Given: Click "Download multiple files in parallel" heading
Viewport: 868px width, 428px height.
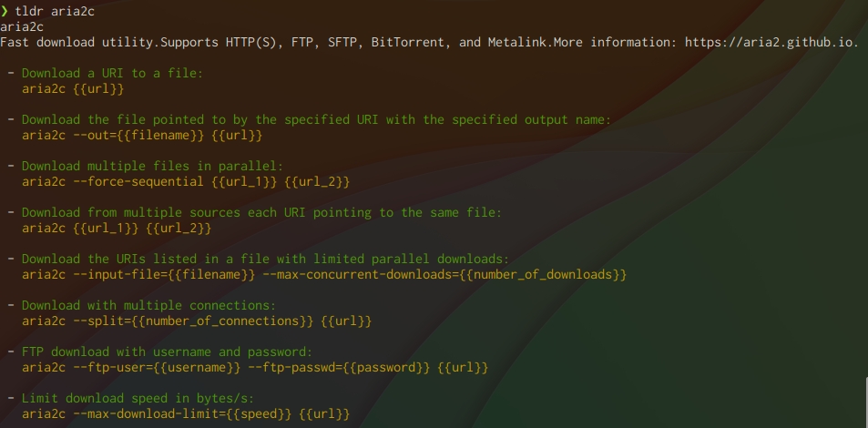Looking at the screenshot, I should pos(153,166).
